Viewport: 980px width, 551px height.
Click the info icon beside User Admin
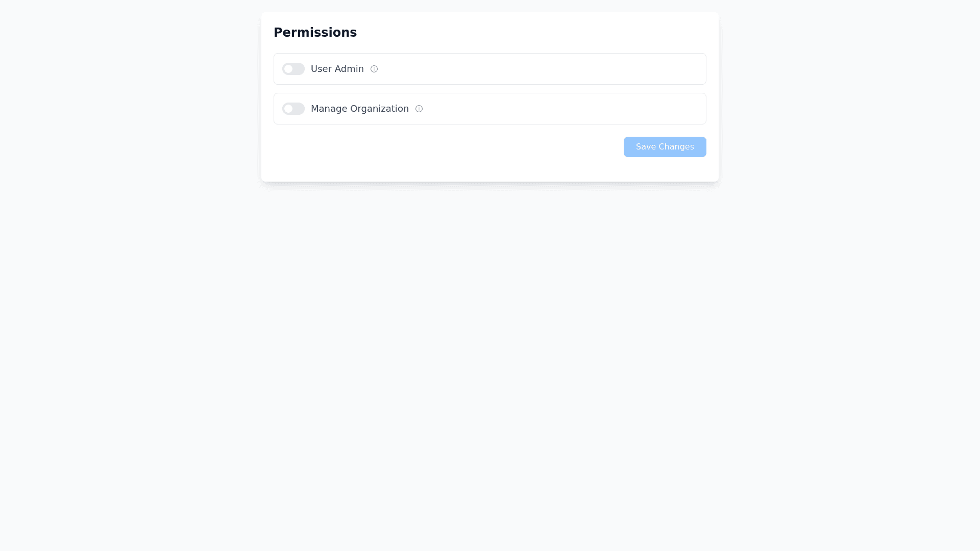pyautogui.click(x=374, y=69)
